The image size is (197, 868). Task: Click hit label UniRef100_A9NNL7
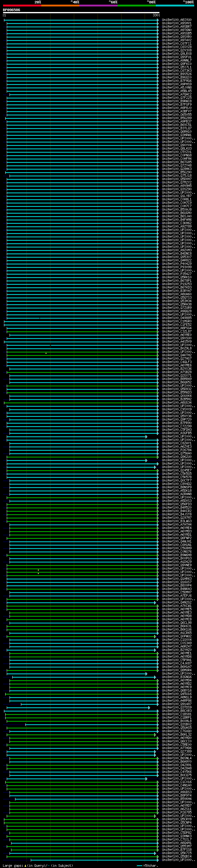click(177, 61)
